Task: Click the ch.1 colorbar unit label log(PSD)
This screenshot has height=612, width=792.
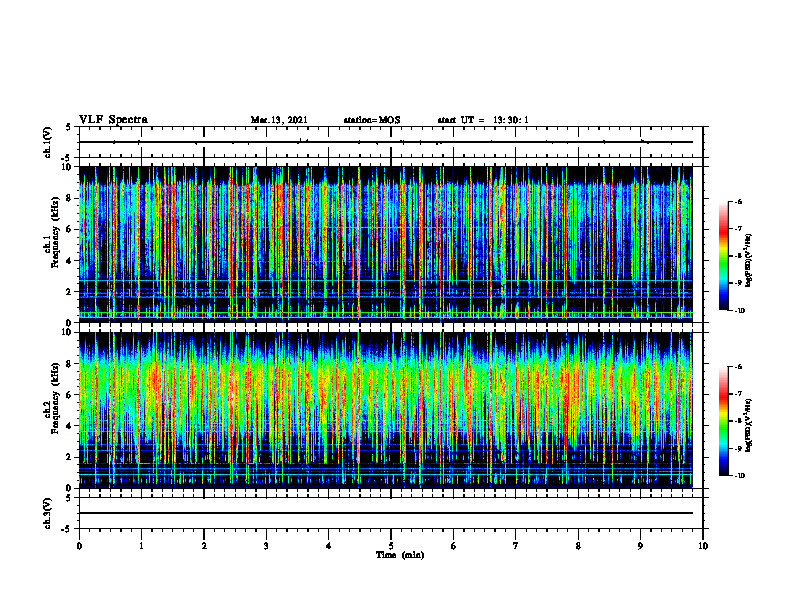Action: [x=749, y=260]
